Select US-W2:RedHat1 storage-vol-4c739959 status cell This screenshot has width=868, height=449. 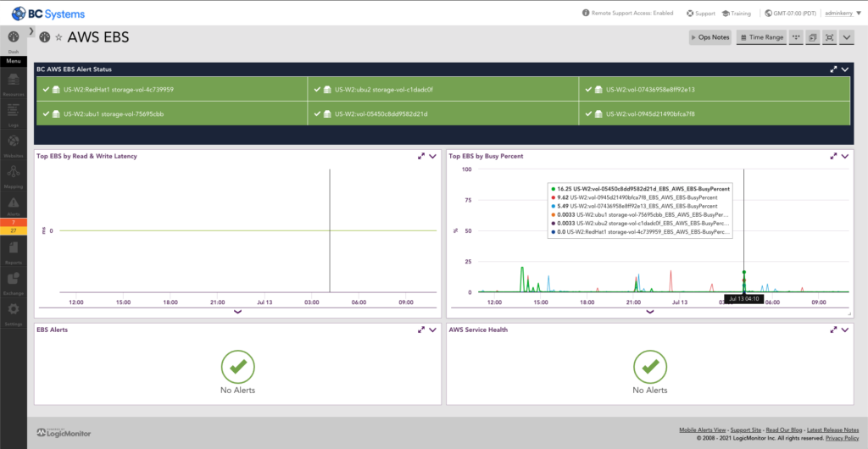coord(171,89)
